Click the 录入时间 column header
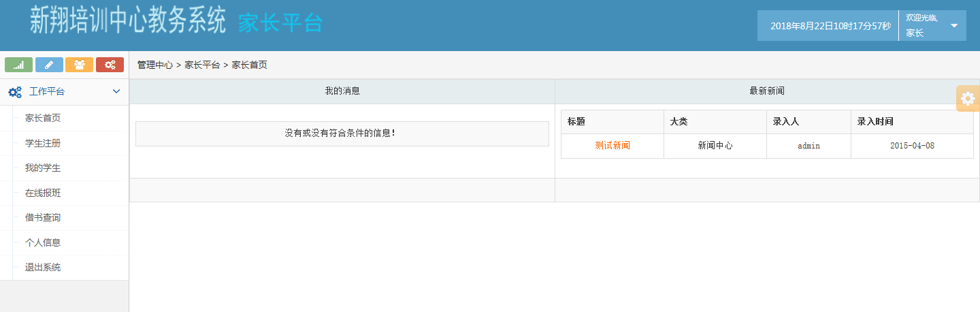 pos(875,122)
